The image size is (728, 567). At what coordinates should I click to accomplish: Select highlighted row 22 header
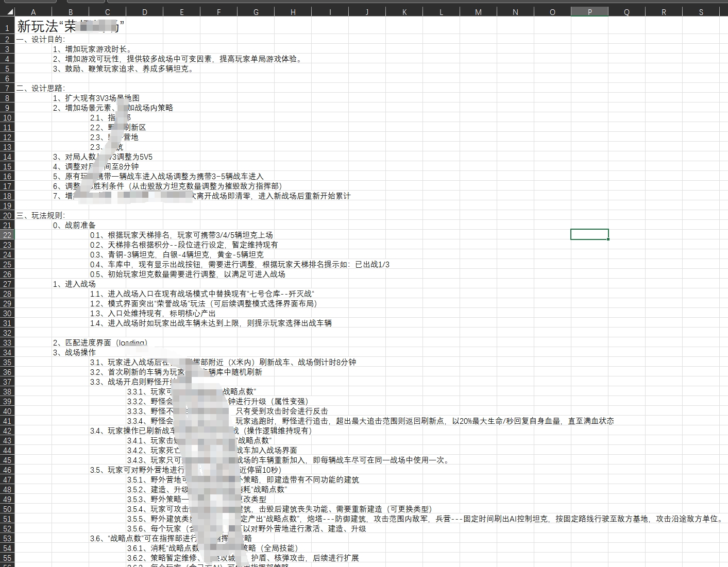(x=7, y=235)
